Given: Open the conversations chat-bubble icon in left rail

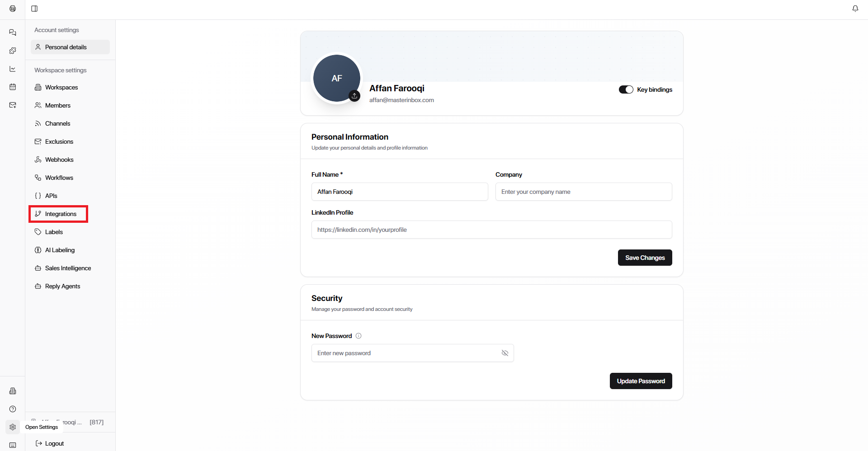Looking at the screenshot, I should pos(13,33).
